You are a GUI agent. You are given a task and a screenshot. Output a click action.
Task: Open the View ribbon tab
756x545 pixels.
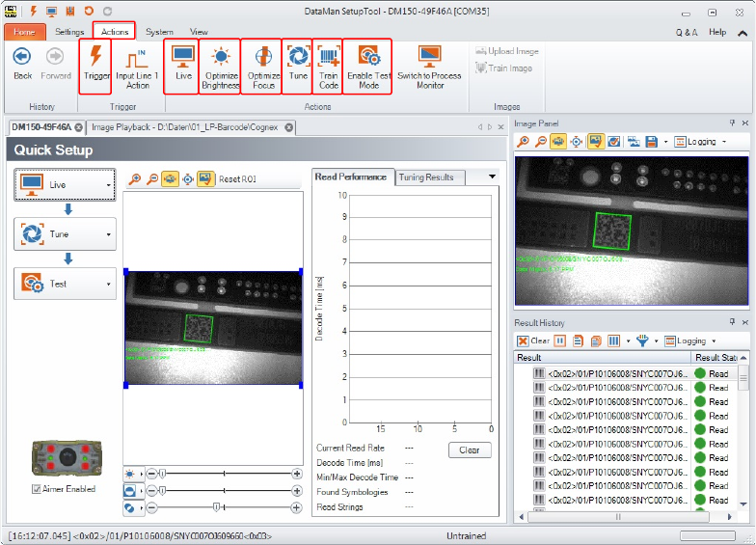click(199, 32)
